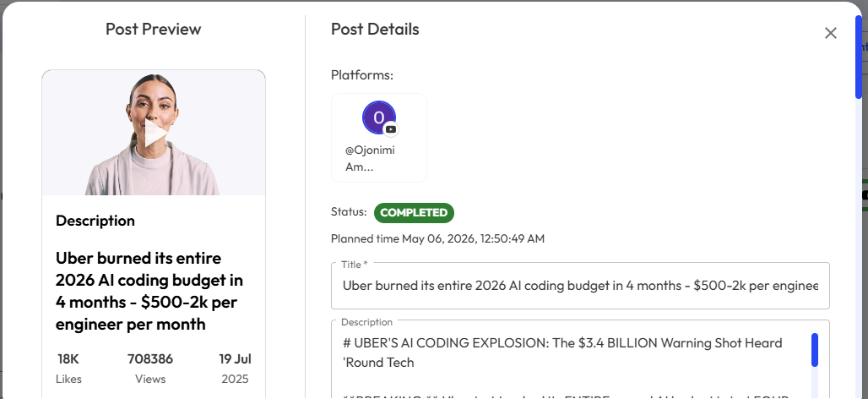
Task: Select the @Ojonimi YouTube platform card
Action: point(378,138)
